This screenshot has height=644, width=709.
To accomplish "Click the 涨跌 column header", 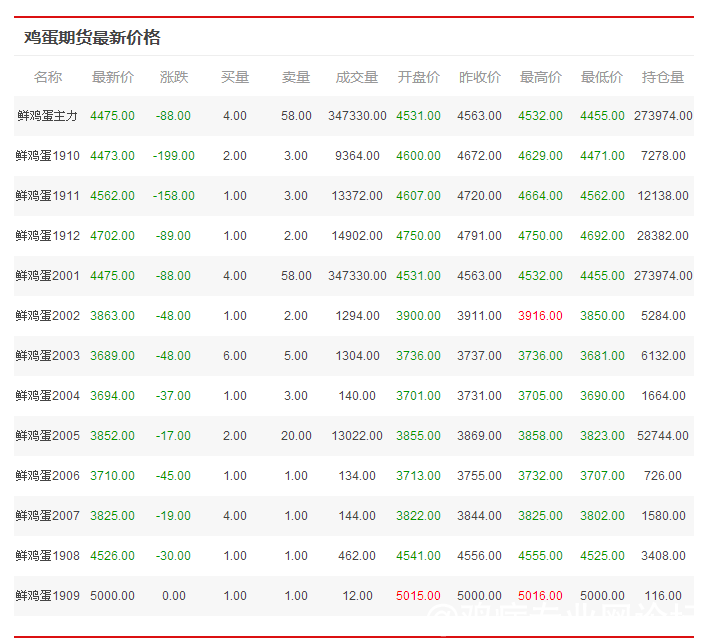I will (174, 77).
